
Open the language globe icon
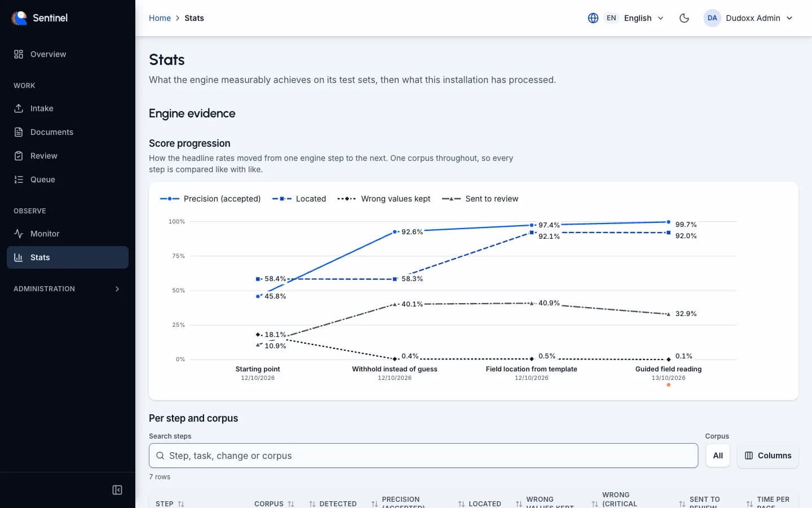[593, 18]
